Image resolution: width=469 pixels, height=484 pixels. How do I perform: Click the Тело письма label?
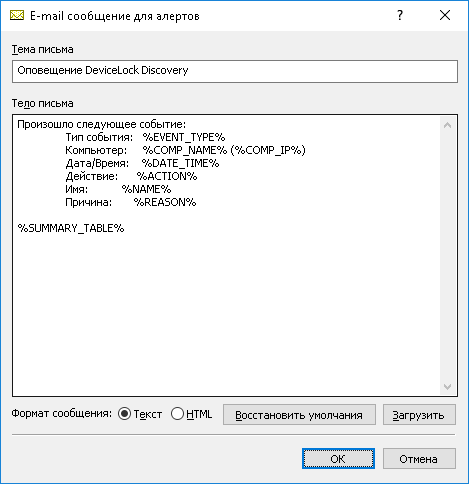click(43, 103)
